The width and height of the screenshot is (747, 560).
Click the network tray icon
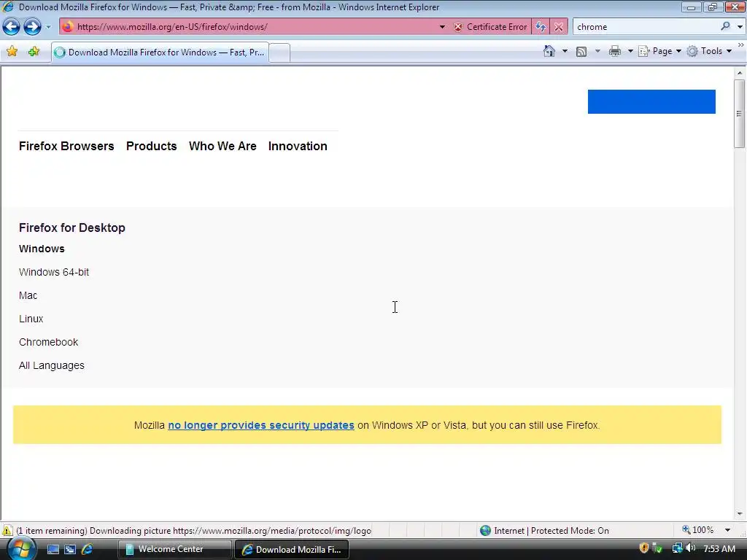[677, 548]
